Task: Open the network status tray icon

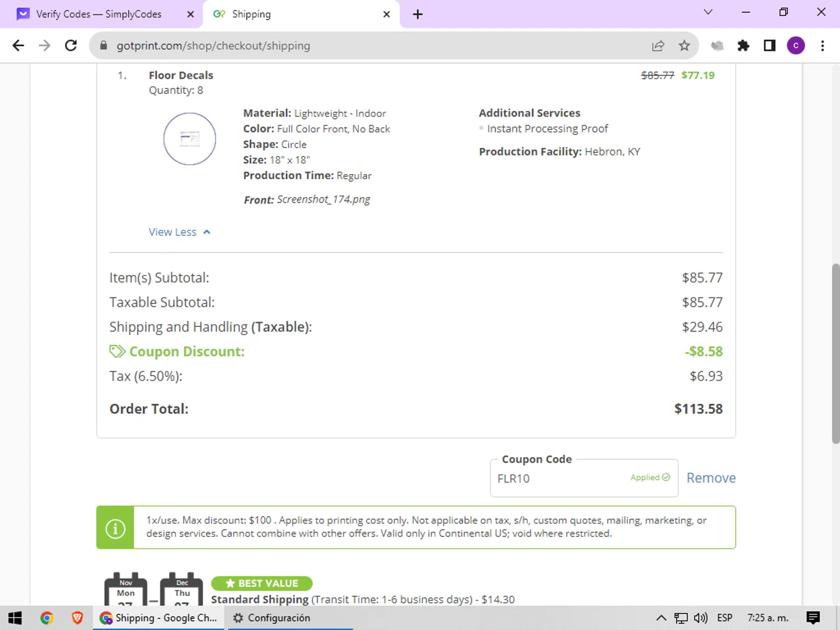Action: click(680, 618)
